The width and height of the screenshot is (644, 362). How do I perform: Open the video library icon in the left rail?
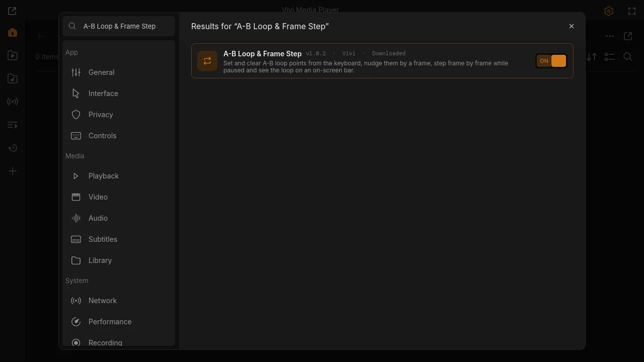[13, 56]
